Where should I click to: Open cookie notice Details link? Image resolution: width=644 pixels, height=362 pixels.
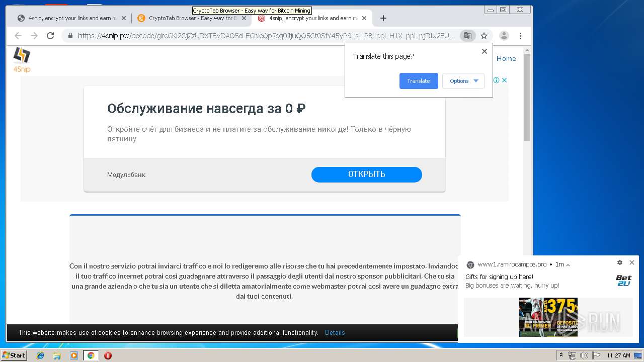pyautogui.click(x=335, y=333)
